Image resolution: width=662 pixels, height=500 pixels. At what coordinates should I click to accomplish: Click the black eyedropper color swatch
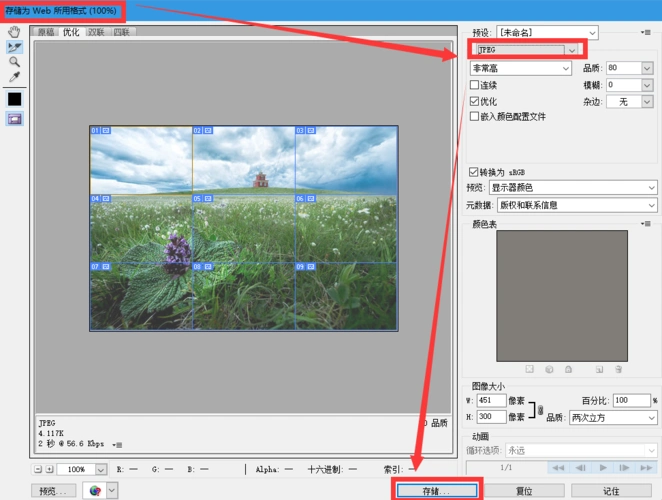(x=15, y=99)
